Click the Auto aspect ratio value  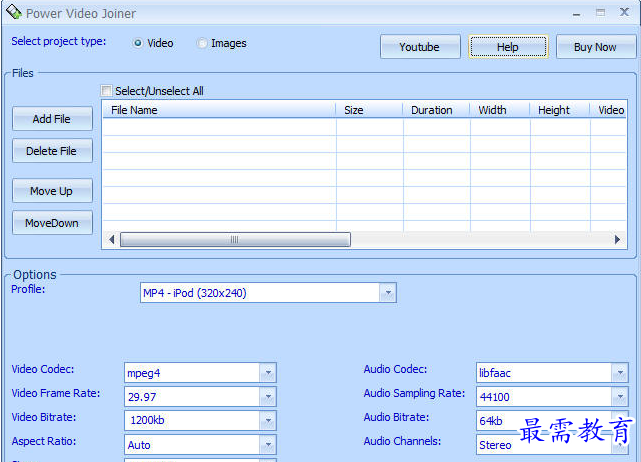coord(139,445)
